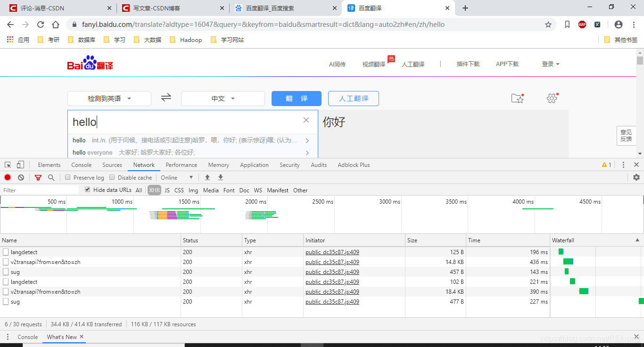Screen dimensions: 644x347
Task: Open the Application tab
Action: (x=254, y=165)
